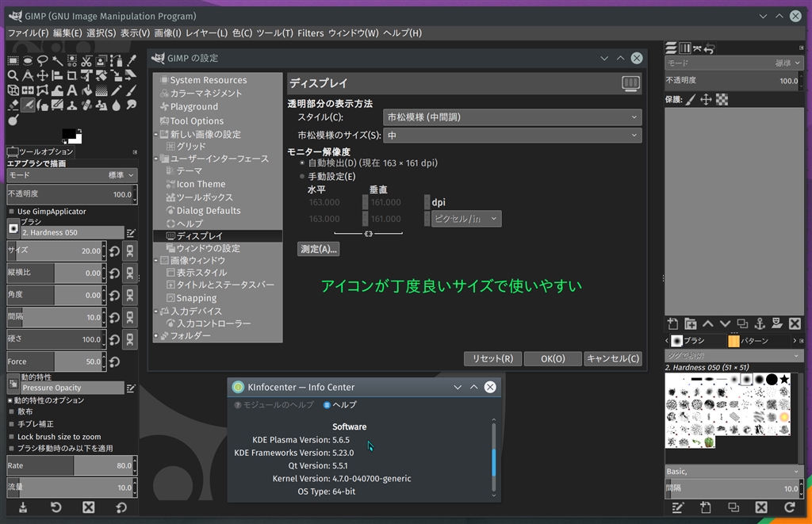This screenshot has height=524, width=812.
Task: Expand the フォルダー tree node
Action: [156, 335]
